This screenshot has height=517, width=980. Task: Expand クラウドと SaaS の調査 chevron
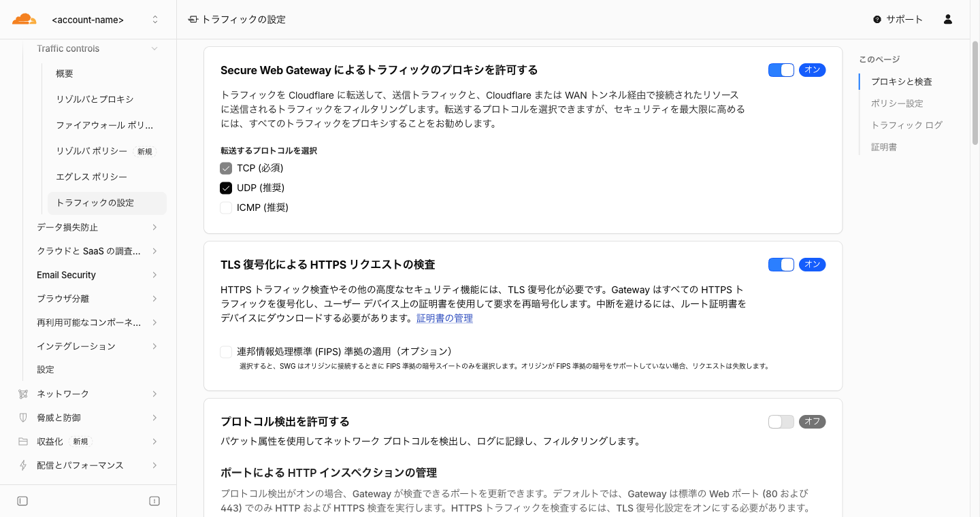[154, 251]
